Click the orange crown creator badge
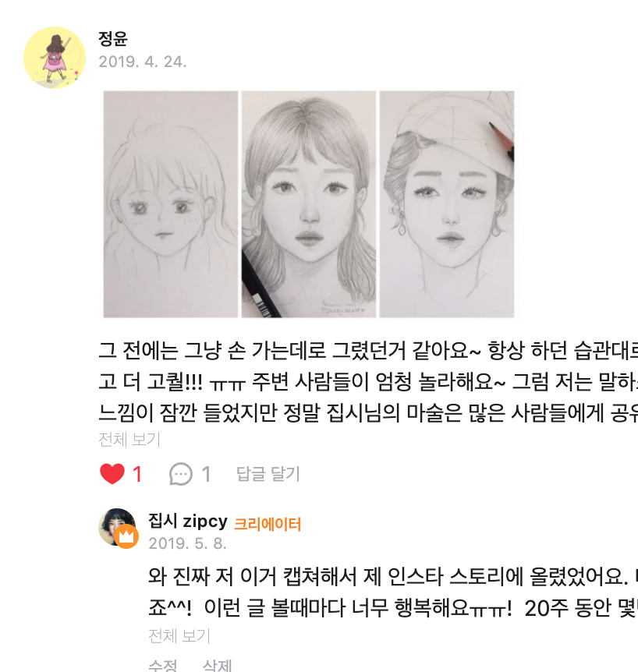 pos(126,536)
